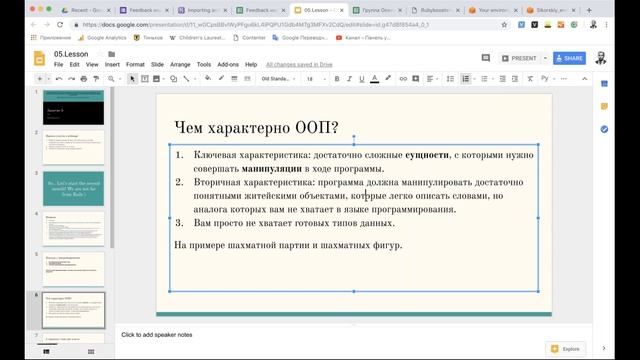This screenshot has width=640, height=360.
Task: Move presentation using the folder icon
Action: (x=111, y=54)
